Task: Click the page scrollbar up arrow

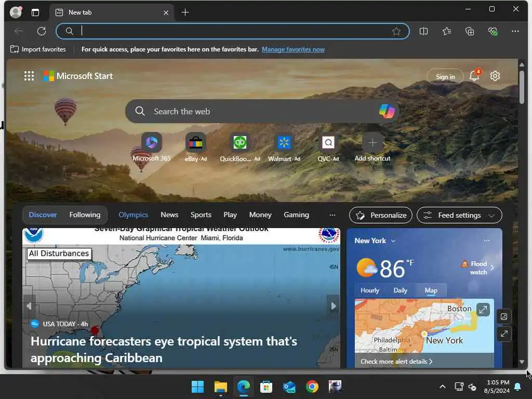Action: 522,64
